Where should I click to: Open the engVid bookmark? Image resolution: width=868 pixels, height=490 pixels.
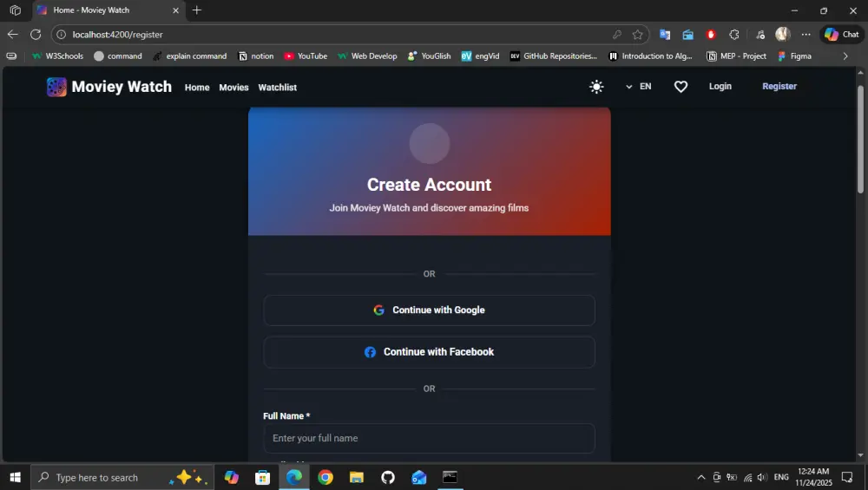pyautogui.click(x=481, y=56)
